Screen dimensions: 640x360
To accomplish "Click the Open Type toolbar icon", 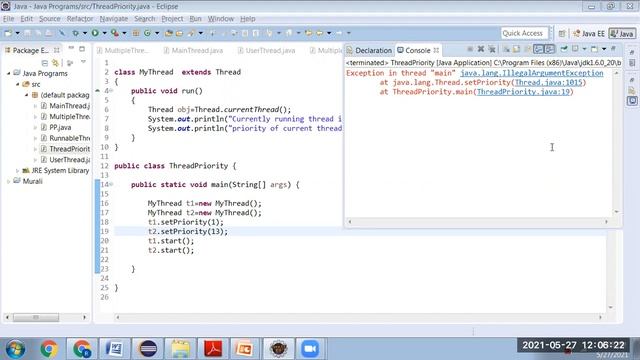I will click(169, 33).
